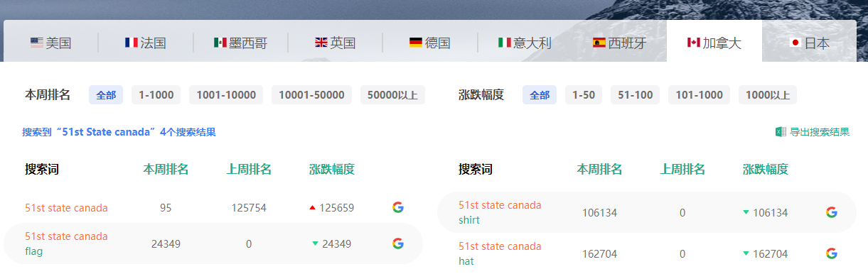
Task: Filter change range by 1-50
Action: [584, 95]
